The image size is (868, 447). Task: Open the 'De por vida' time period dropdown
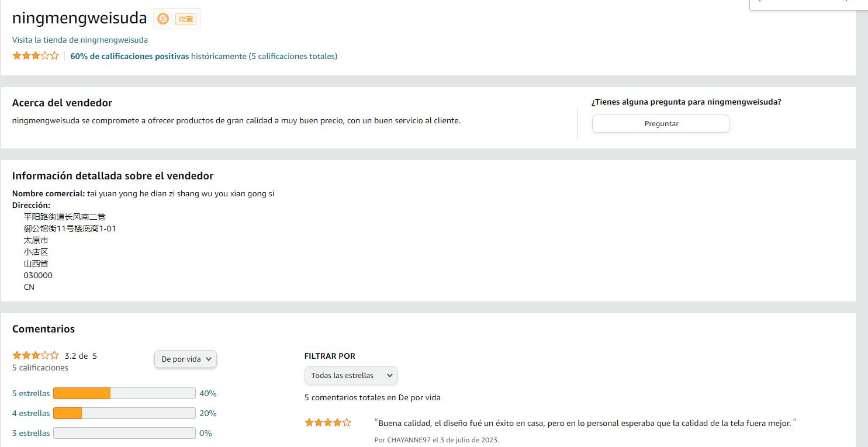[x=185, y=359]
